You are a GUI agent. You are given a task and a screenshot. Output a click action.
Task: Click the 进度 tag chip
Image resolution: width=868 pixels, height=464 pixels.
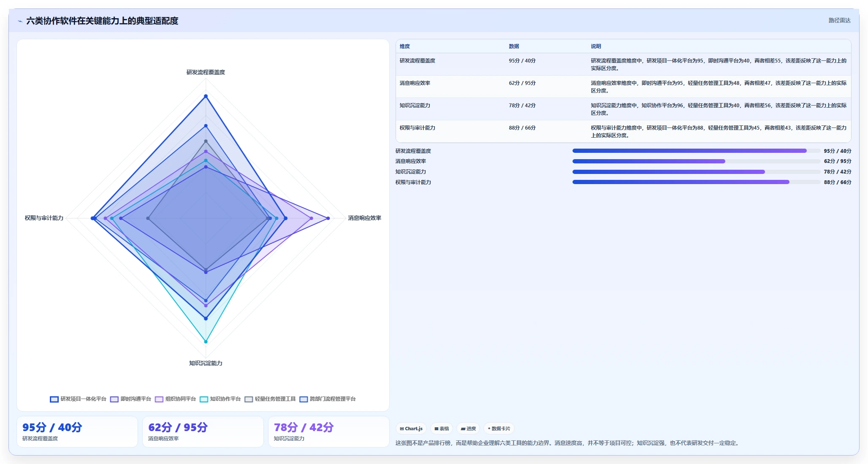click(468, 429)
